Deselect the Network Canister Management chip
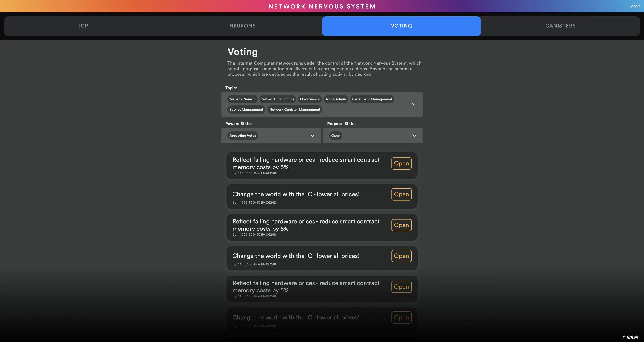 click(x=294, y=109)
